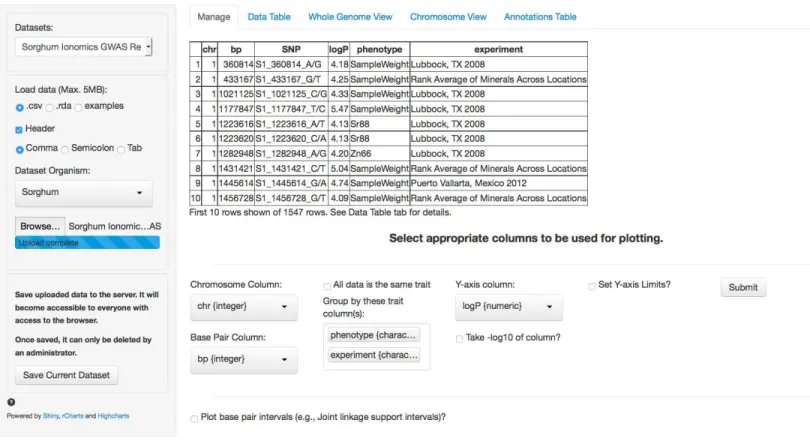Click the phenotype trait column tag
The width and height of the screenshot is (810, 441).
tap(373, 335)
